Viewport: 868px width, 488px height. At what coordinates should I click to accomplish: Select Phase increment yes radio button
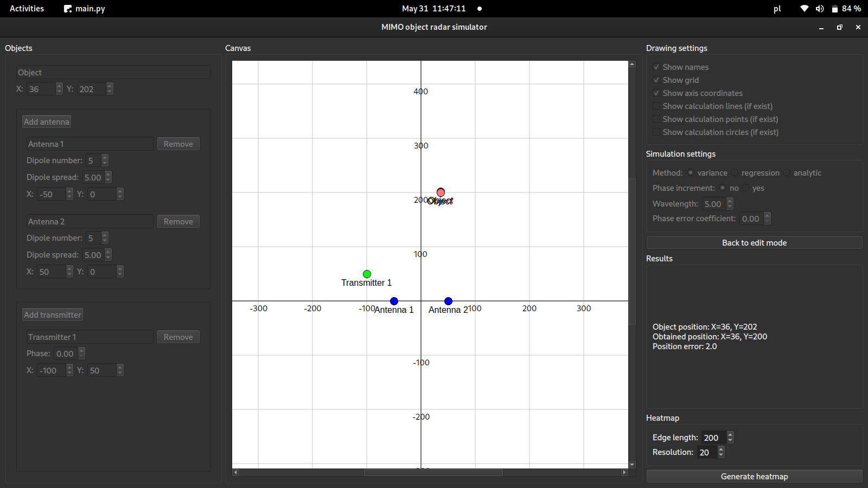tap(745, 188)
